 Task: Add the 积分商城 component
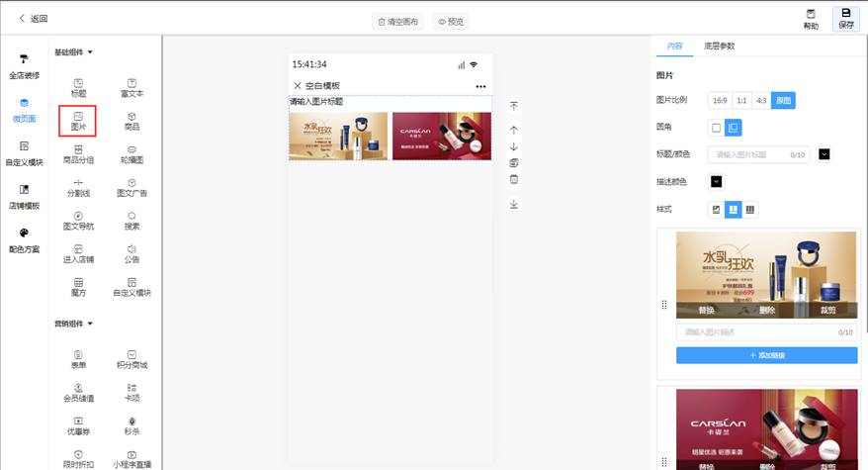(131, 360)
